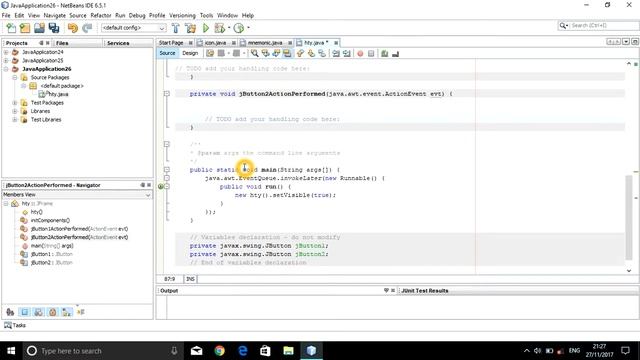Open the JUnit Test Results tab

coord(424,291)
